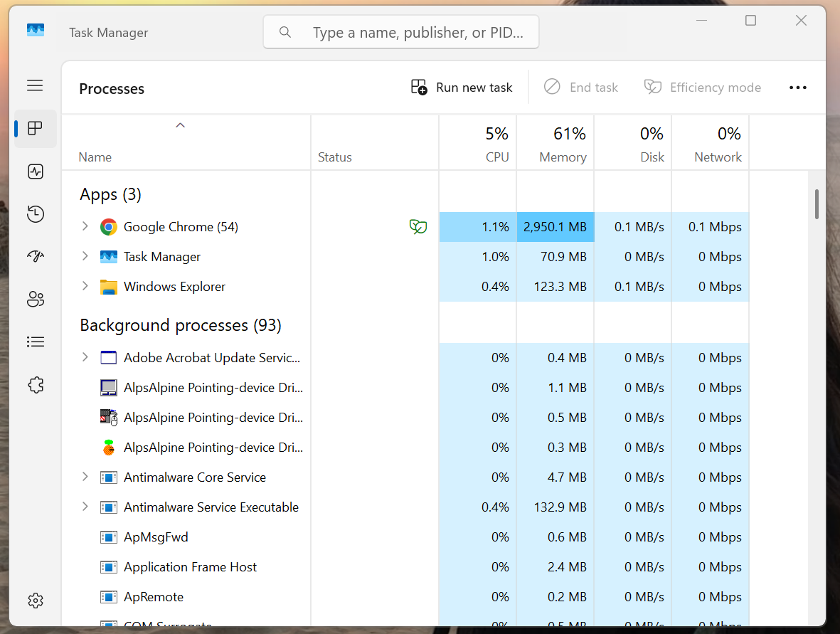Click the Antimalware Core Service icon
840x634 pixels.
109,477
